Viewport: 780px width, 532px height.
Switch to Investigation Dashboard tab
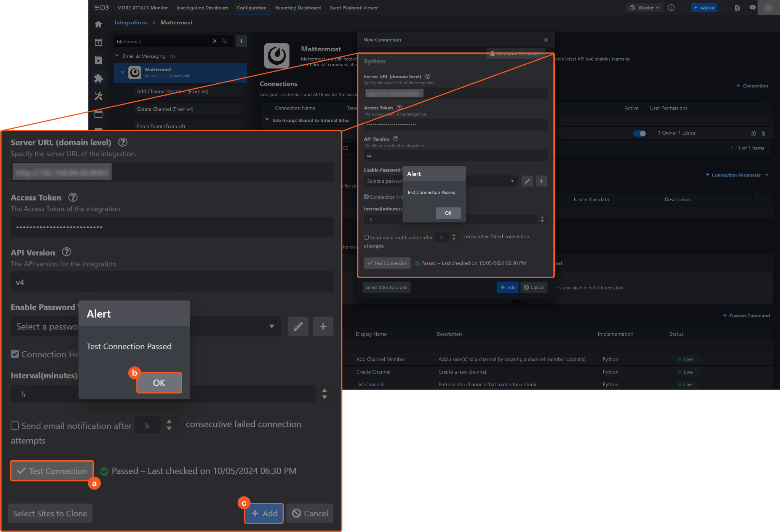(x=202, y=8)
